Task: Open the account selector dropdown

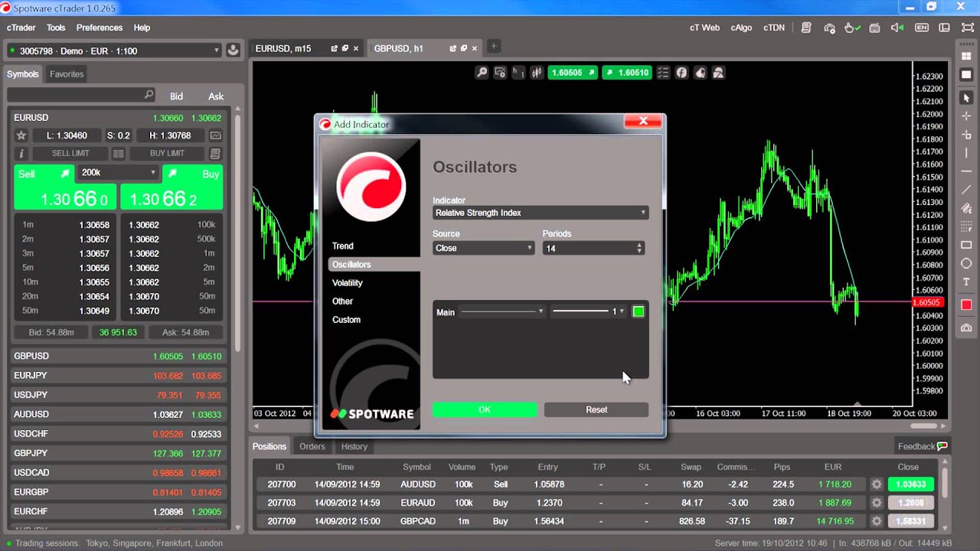Action: [113, 51]
